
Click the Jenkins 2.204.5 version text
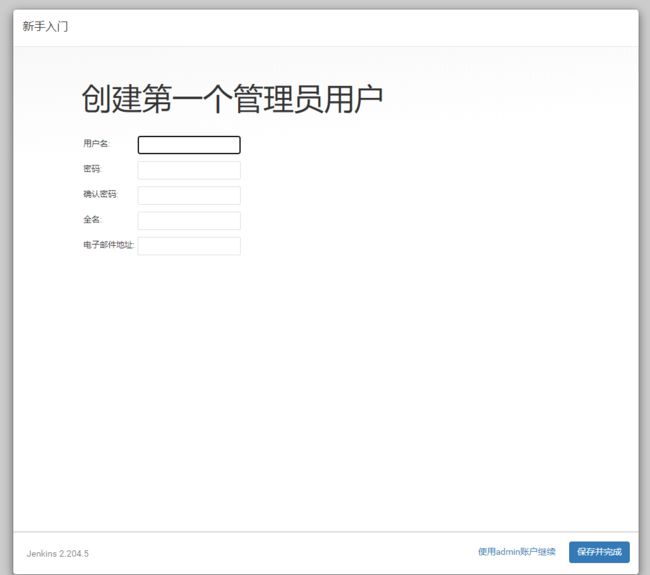pos(58,553)
